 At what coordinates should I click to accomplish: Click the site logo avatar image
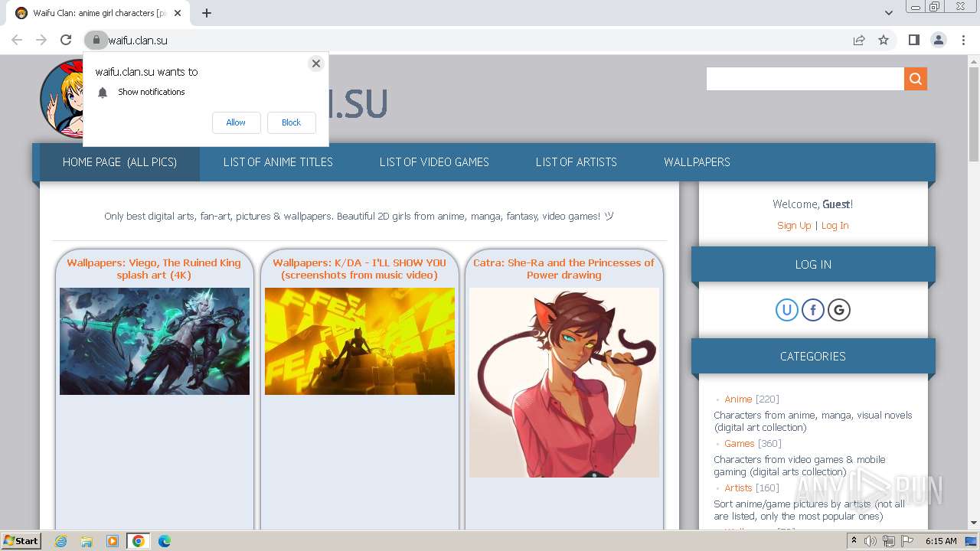[61, 98]
